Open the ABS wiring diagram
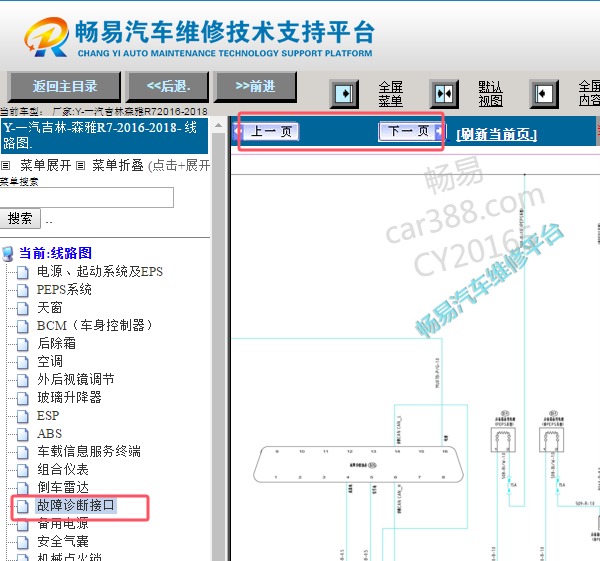Viewport: 600px width, 561px height. coord(49,433)
